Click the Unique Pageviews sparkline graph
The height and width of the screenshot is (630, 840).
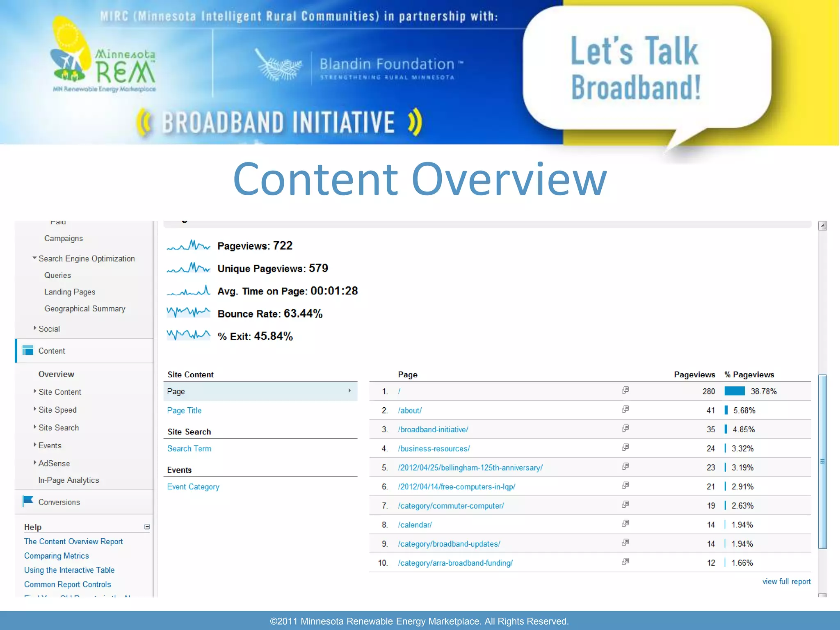click(188, 268)
